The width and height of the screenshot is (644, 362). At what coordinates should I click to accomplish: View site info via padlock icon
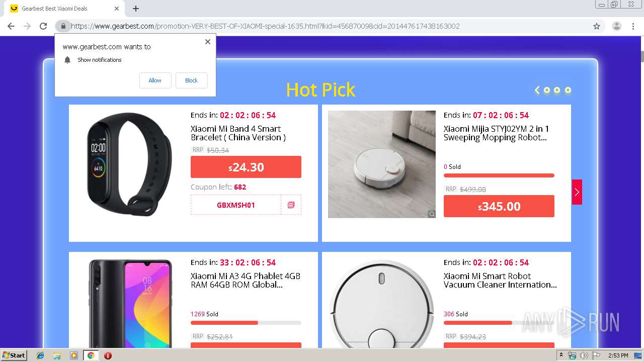coord(63,26)
